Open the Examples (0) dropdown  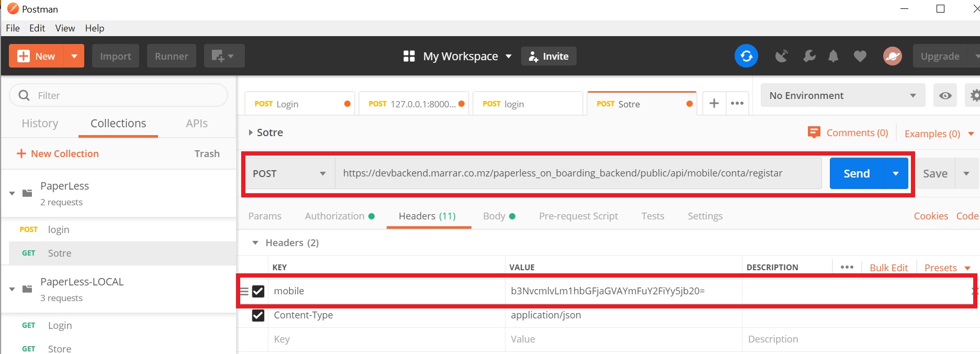point(939,134)
